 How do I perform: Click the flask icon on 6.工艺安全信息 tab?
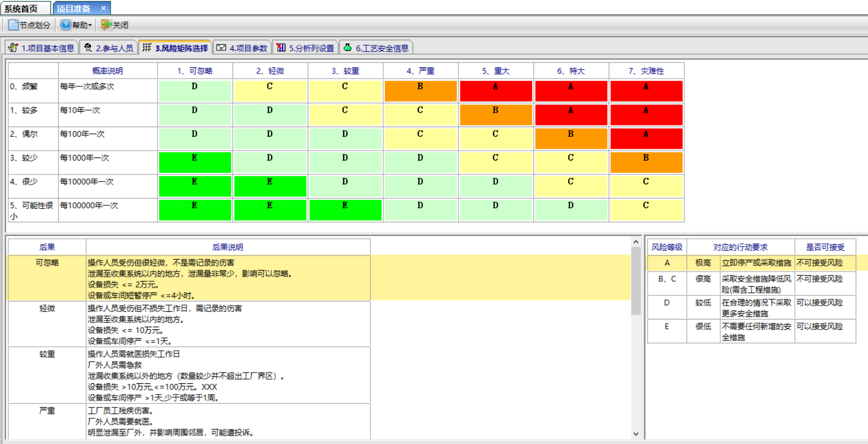tap(348, 48)
